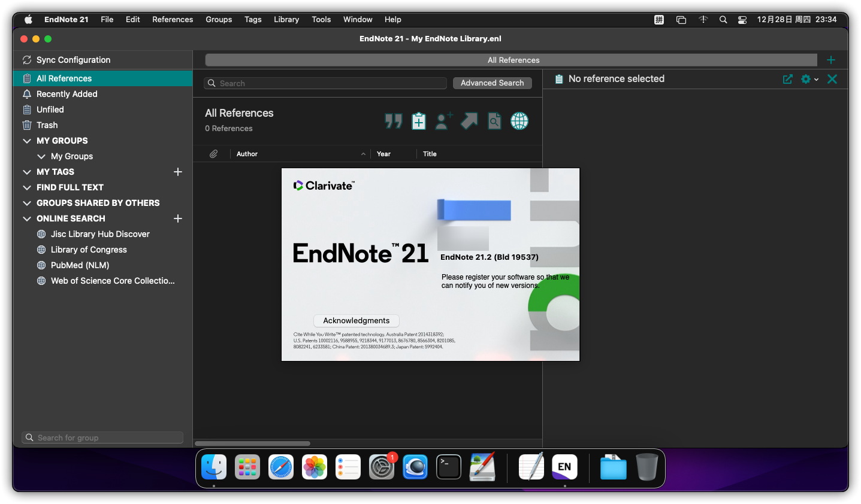Click the Online Search globe toolbar icon
Screen dimensions: 861x504
point(519,121)
